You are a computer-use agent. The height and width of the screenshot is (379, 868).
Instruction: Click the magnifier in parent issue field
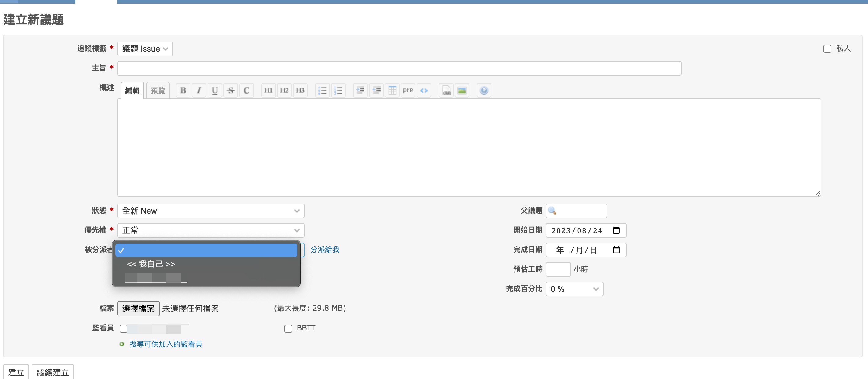click(552, 211)
